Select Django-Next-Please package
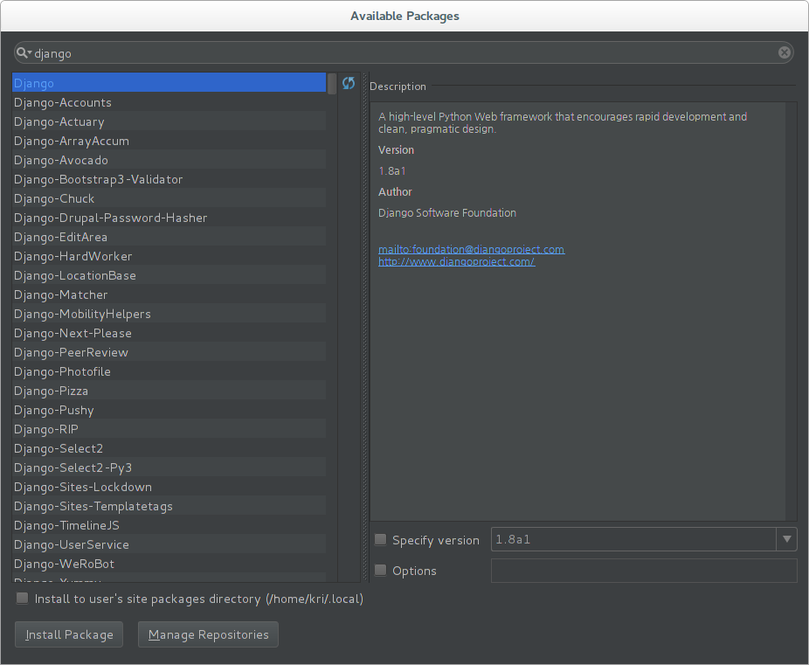Viewport: 809px width, 665px height. pyautogui.click(x=169, y=333)
